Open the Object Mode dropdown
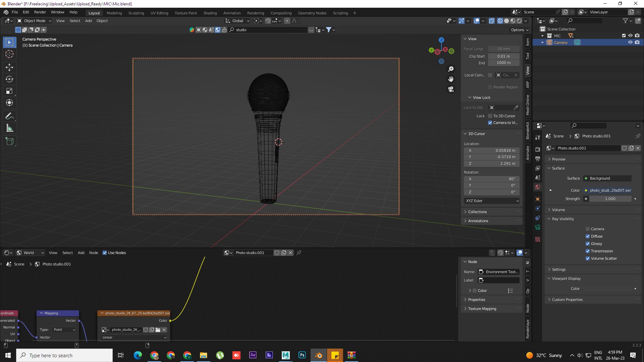Image resolution: width=644 pixels, height=362 pixels. point(34,21)
